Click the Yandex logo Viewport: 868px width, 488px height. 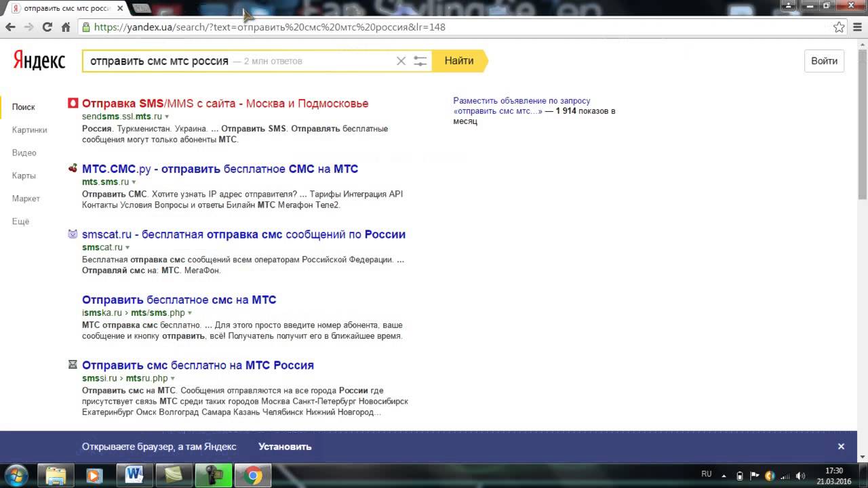tap(39, 61)
